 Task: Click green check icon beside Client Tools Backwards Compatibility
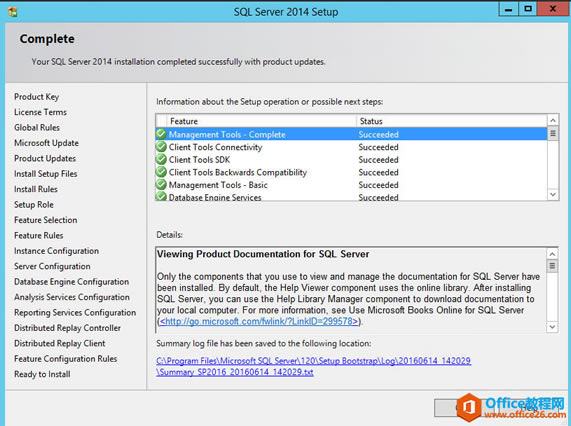(161, 172)
